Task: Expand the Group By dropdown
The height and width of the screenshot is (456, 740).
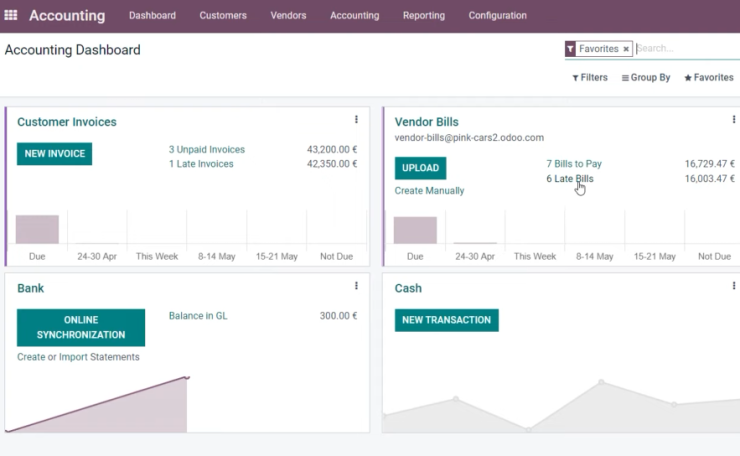Action: pos(646,77)
